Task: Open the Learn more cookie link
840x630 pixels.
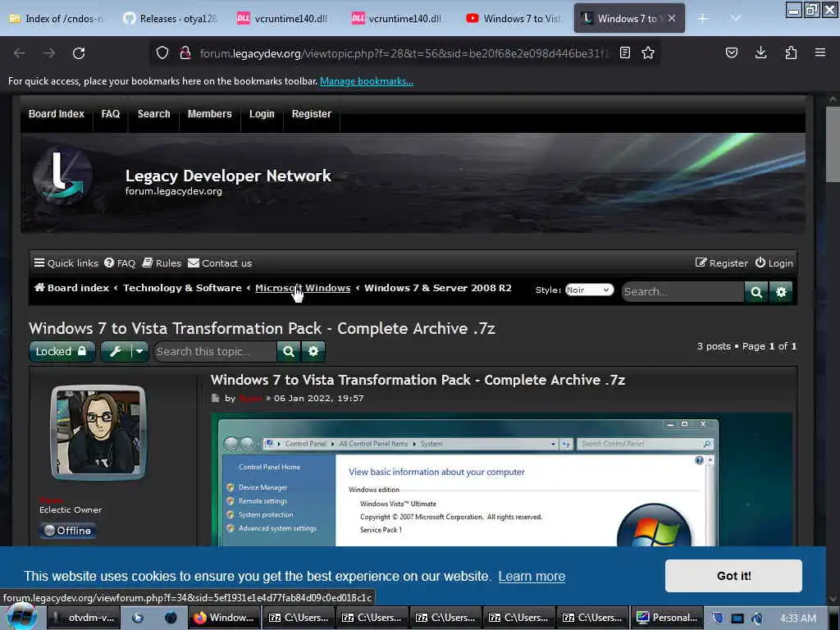Action: pos(532,576)
